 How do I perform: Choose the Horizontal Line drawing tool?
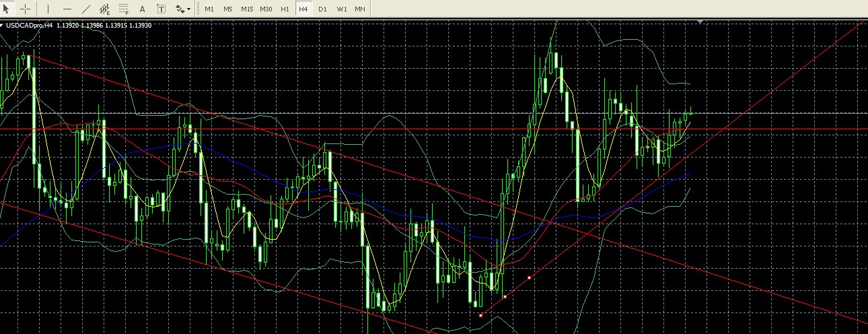pyautogui.click(x=67, y=9)
